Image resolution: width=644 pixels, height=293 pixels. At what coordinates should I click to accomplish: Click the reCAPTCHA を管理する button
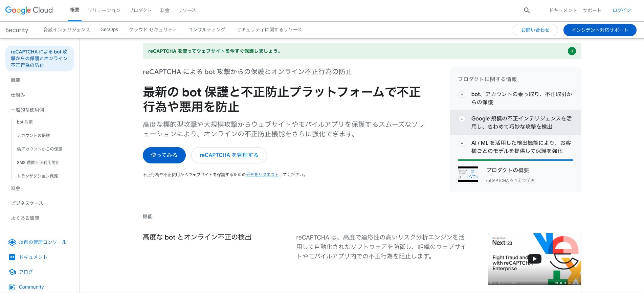[229, 155]
